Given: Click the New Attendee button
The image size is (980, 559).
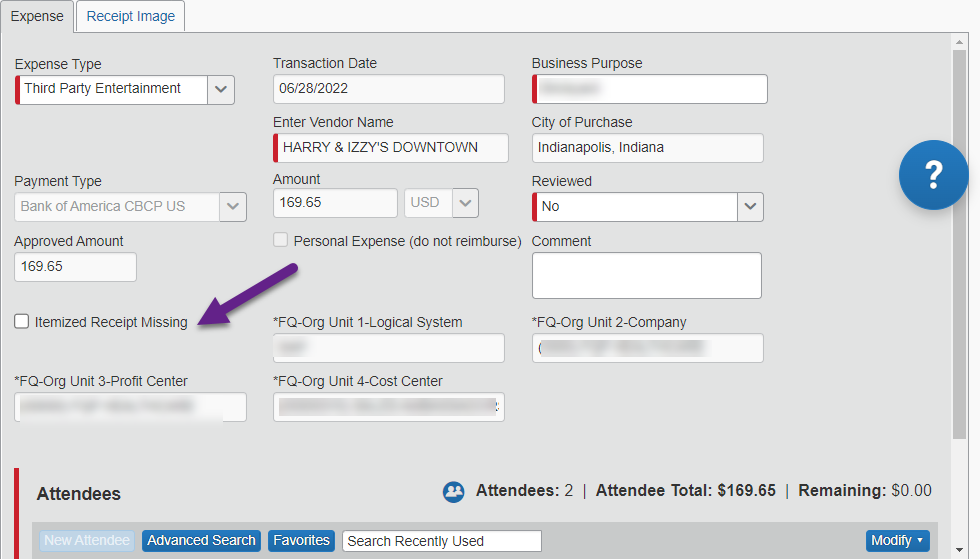Looking at the screenshot, I should click(86, 541).
